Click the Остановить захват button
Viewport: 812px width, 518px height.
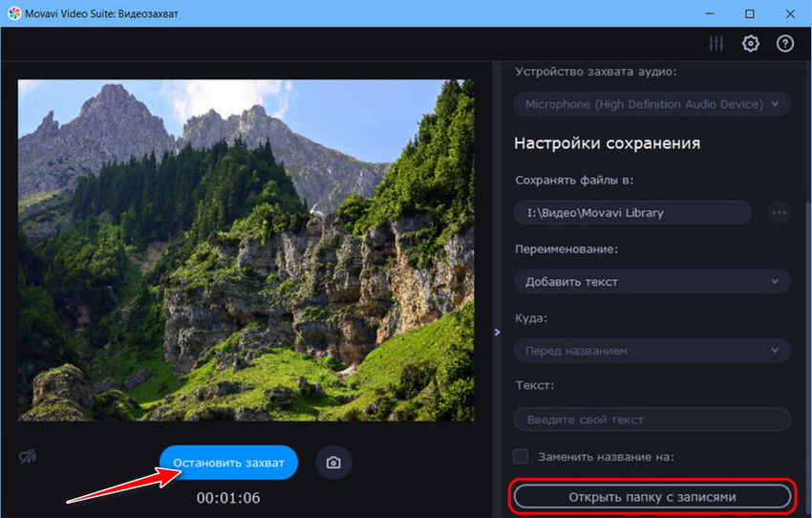[229, 463]
